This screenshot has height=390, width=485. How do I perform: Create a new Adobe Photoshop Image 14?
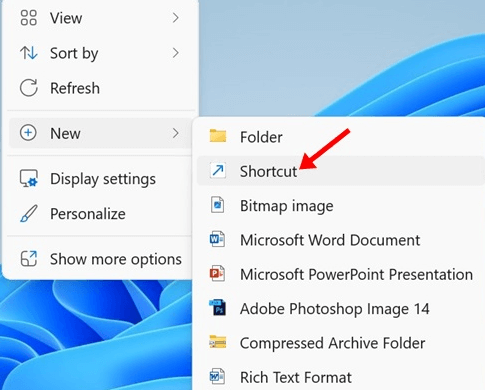pyautogui.click(x=341, y=308)
